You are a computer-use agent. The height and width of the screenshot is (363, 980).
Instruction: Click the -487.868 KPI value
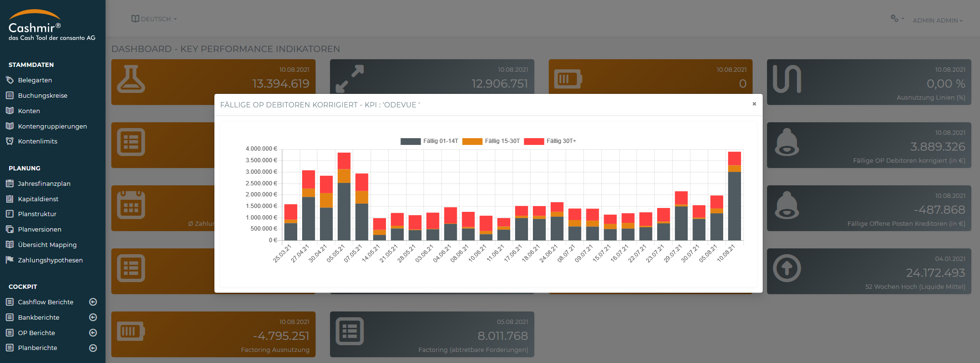(x=939, y=210)
